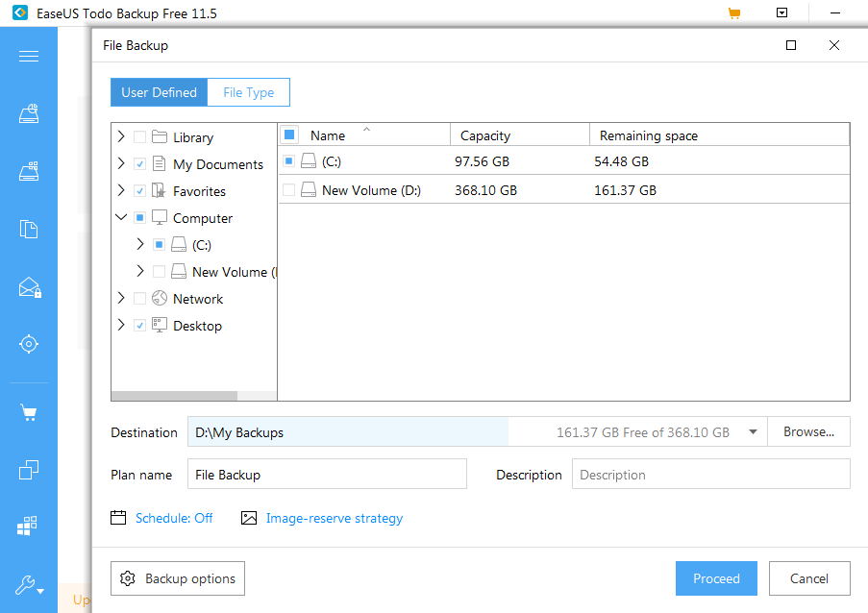Select the User Defined tab
Screen dimensions: 868x613
click(x=159, y=92)
